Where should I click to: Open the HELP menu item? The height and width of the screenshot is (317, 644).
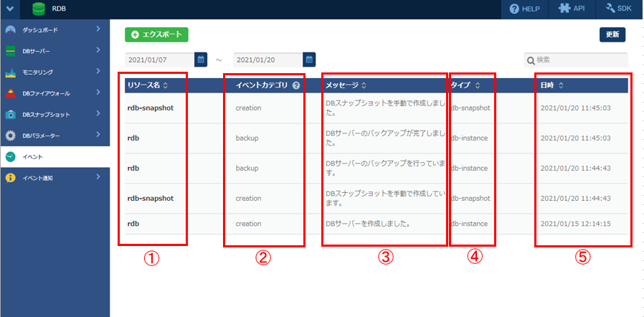524,9
